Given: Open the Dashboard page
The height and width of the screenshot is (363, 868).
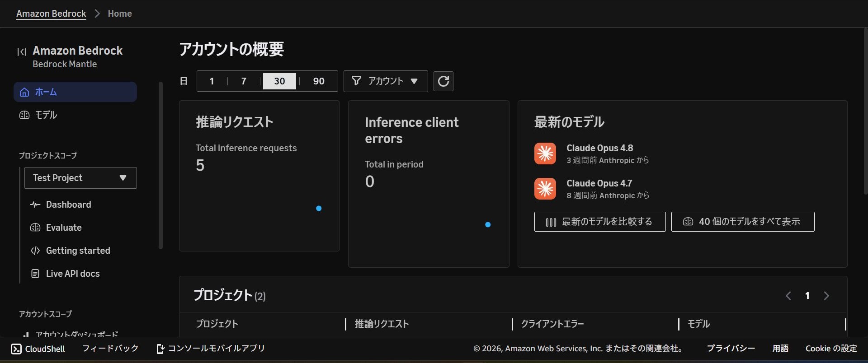Looking at the screenshot, I should 69,205.
